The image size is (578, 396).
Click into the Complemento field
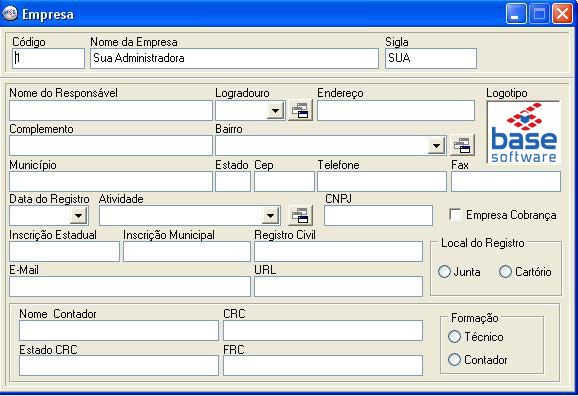(111, 145)
